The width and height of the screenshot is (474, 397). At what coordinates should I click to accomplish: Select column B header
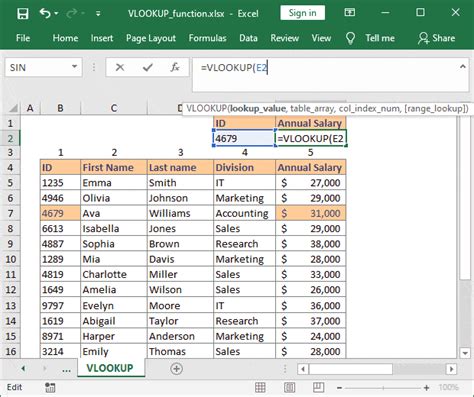coord(60,108)
